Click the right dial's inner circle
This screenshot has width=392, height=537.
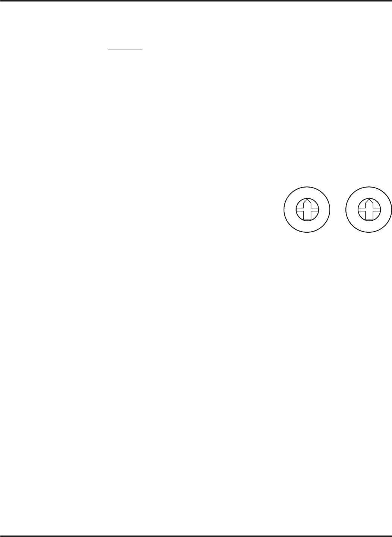click(x=369, y=210)
